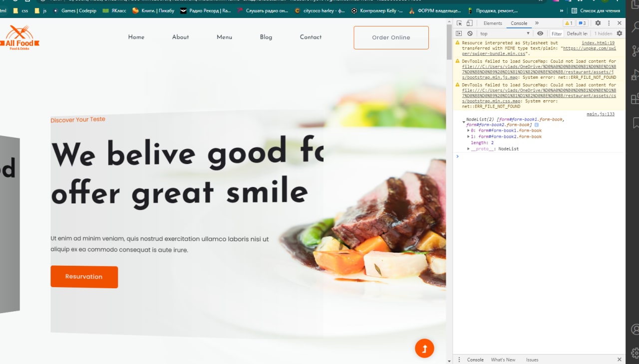This screenshot has height=364, width=639.
Task: Open the drawer kebab menu next to Console
Action: tap(459, 360)
